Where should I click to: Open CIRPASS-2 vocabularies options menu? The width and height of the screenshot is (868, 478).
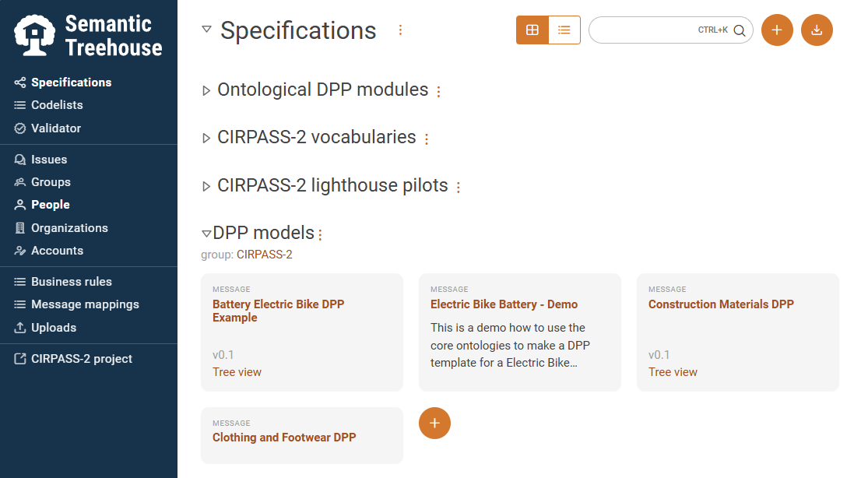pyautogui.click(x=427, y=139)
